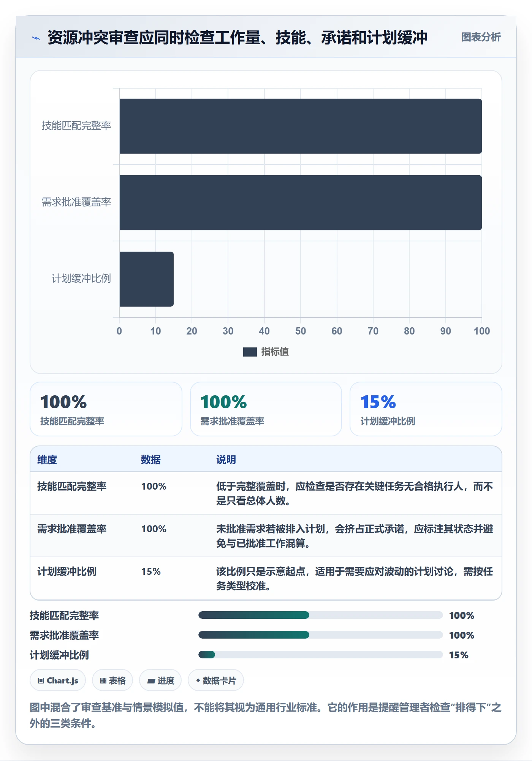
Task: Open the 15% 计划缓冲比例 data card
Action: pyautogui.click(x=426, y=409)
